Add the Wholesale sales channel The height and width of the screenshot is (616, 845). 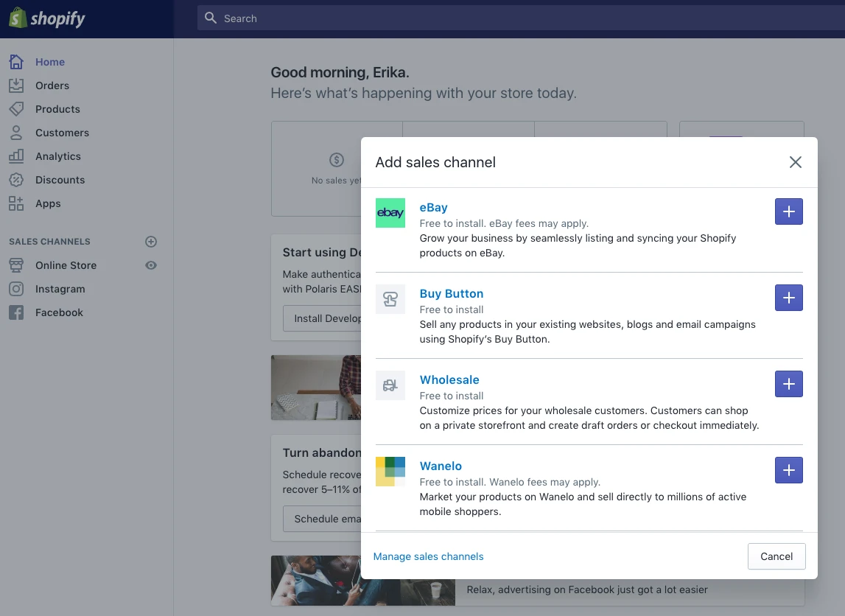pyautogui.click(x=789, y=384)
